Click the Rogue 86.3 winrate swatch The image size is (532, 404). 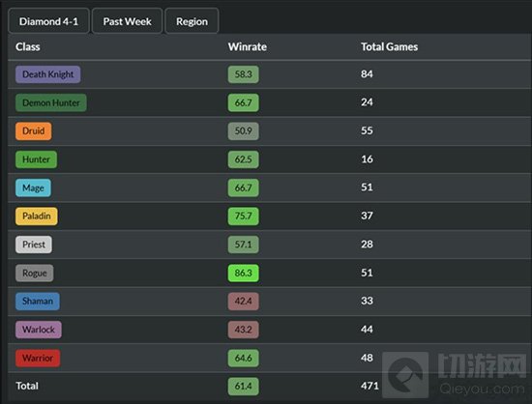point(243,273)
